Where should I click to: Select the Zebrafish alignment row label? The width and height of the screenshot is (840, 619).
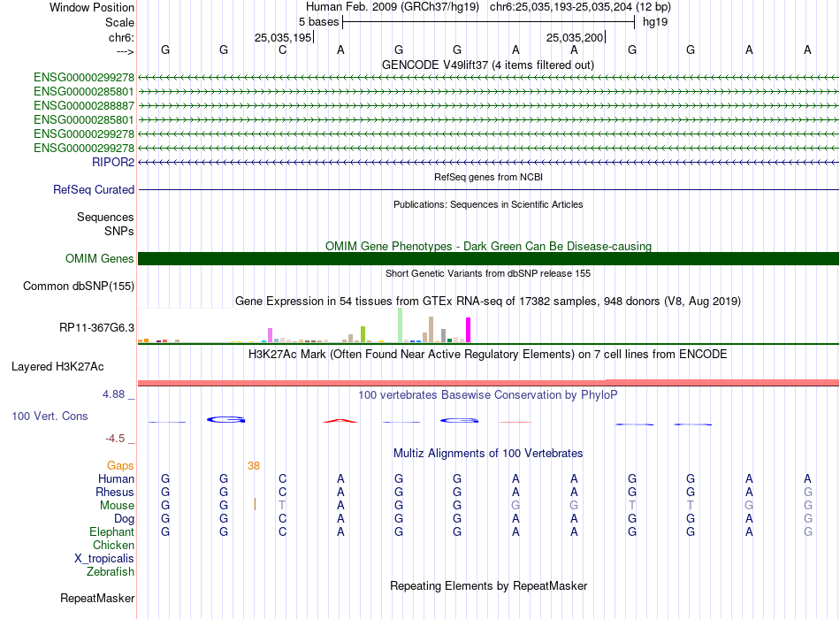tap(111, 572)
